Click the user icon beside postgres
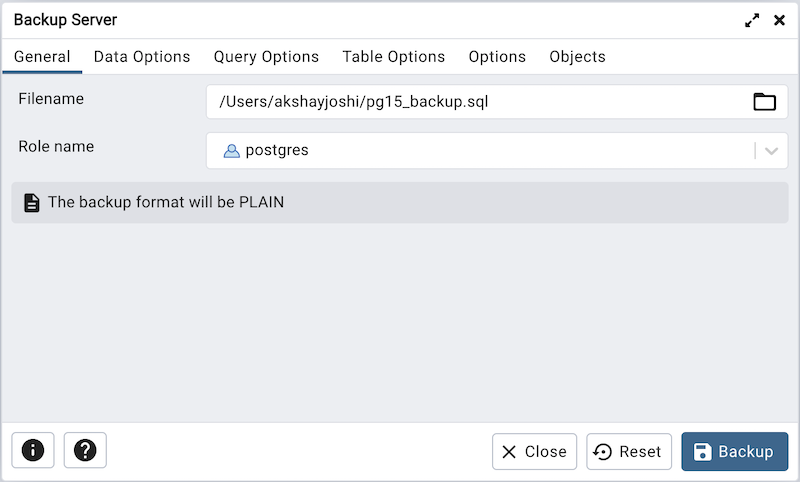 (x=231, y=151)
